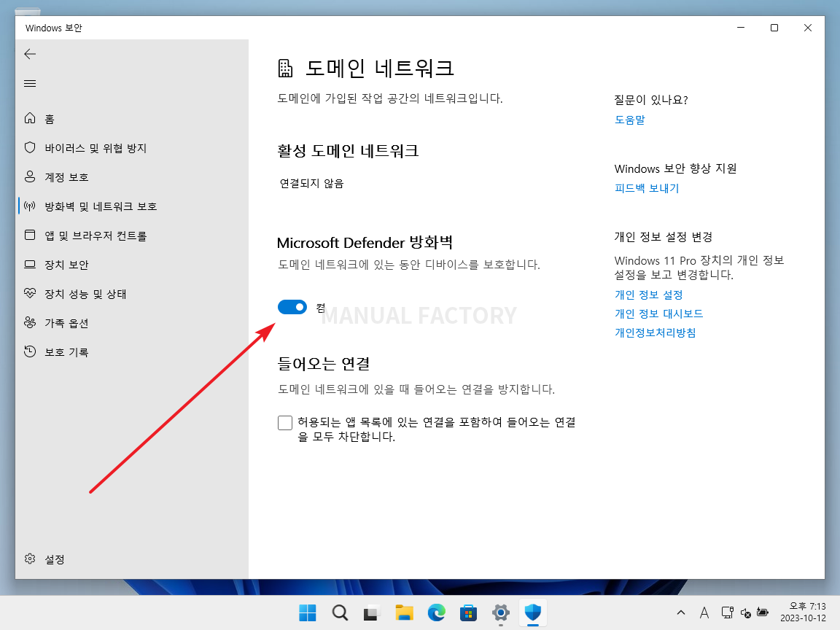Open Microsoft Store from taskbar
840x630 pixels.
point(468,612)
